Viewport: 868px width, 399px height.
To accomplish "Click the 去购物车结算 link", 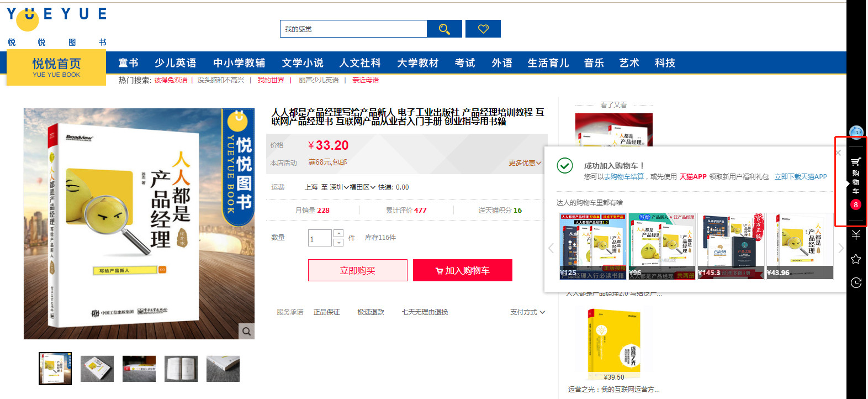I will click(x=624, y=177).
